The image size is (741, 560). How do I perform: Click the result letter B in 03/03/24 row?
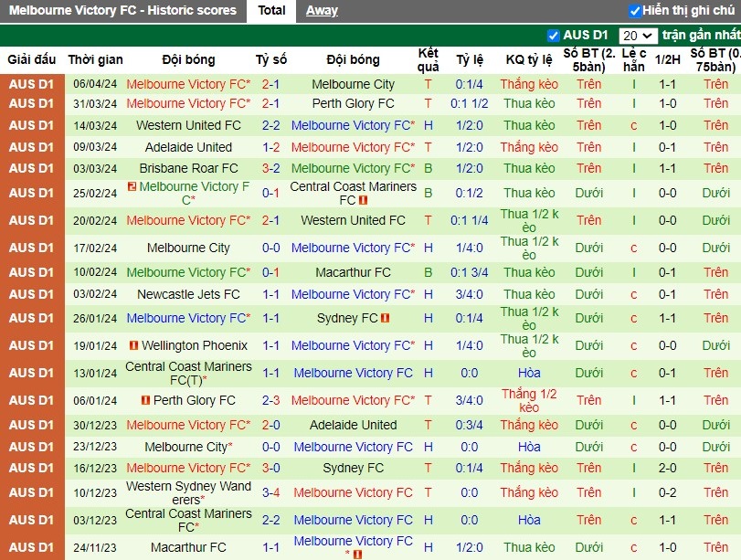click(428, 168)
